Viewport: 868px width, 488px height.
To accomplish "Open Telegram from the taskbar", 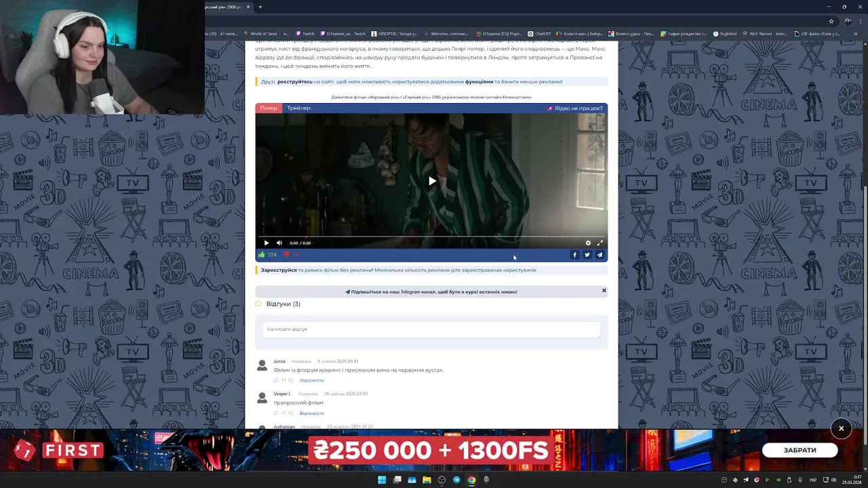I will pyautogui.click(x=456, y=480).
